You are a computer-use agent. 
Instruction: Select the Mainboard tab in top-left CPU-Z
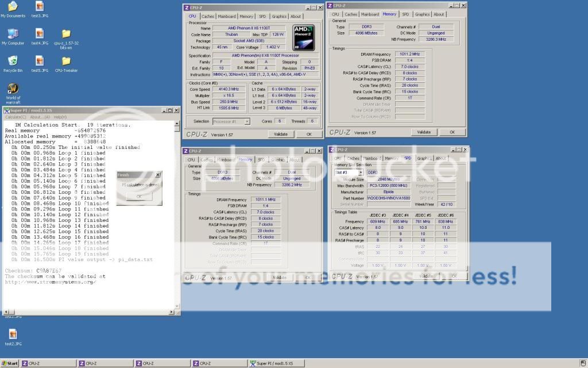point(227,17)
